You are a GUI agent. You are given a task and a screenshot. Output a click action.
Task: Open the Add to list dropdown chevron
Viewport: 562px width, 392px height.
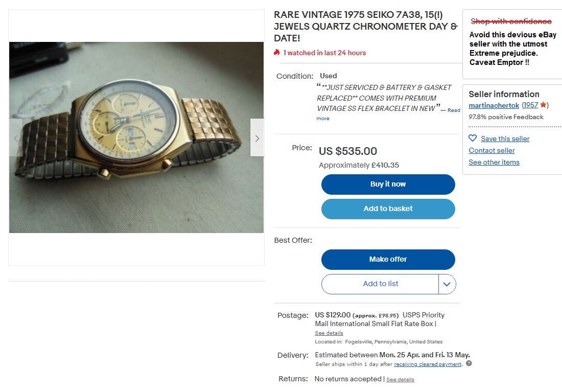[x=447, y=284]
